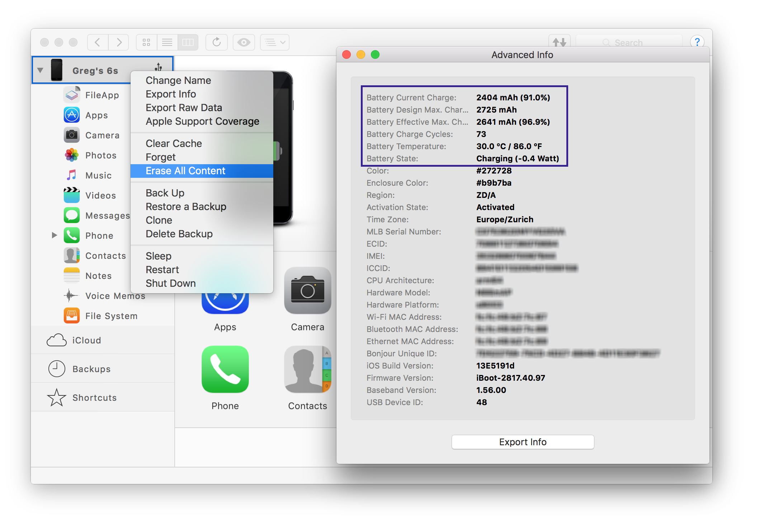Screen dimensions: 764x532
Task: Choose Export Info from the context menu
Action: pyautogui.click(x=202, y=94)
